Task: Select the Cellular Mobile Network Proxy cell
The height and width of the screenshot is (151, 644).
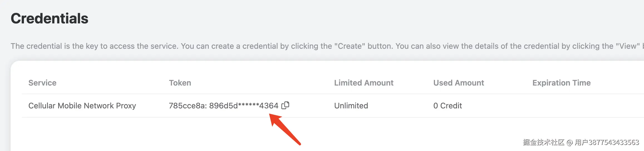Action: click(x=82, y=106)
